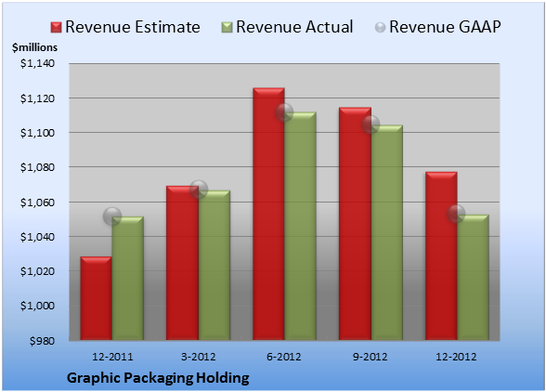The height and width of the screenshot is (392, 546).
Task: Click the '$1,120' axis value
Action: pos(37,98)
